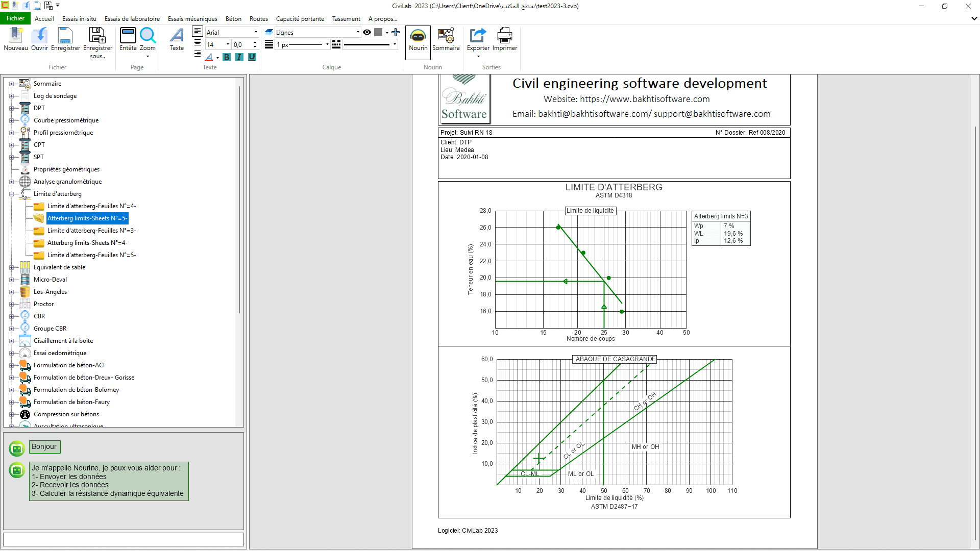This screenshot has height=551, width=980.
Task: Select Formulation de béton-ACI in the tree
Action: (x=69, y=365)
